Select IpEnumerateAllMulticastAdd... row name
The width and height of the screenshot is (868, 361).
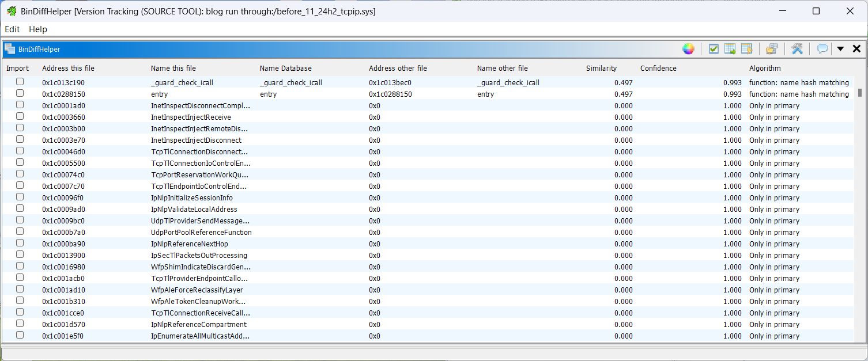pos(201,336)
